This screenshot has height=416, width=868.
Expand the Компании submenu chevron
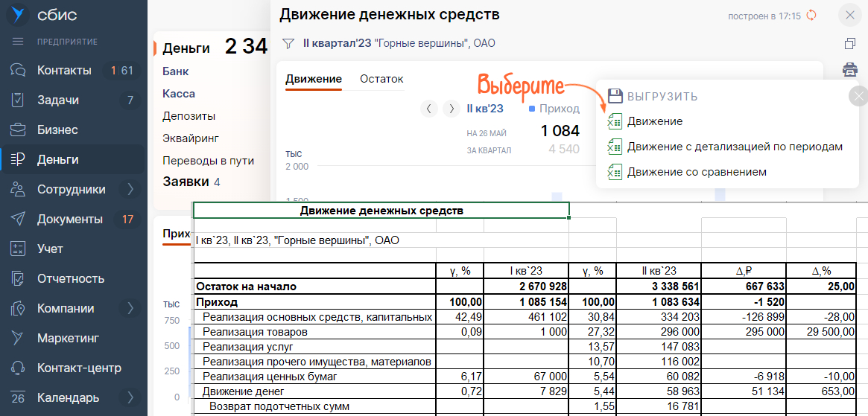click(x=130, y=309)
